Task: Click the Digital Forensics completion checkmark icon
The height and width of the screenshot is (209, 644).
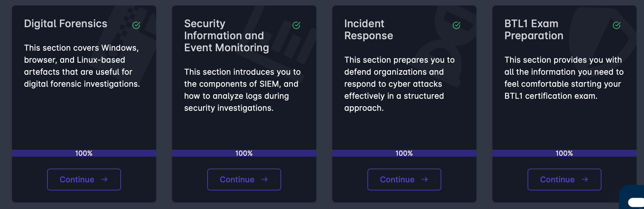Action: pyautogui.click(x=136, y=25)
